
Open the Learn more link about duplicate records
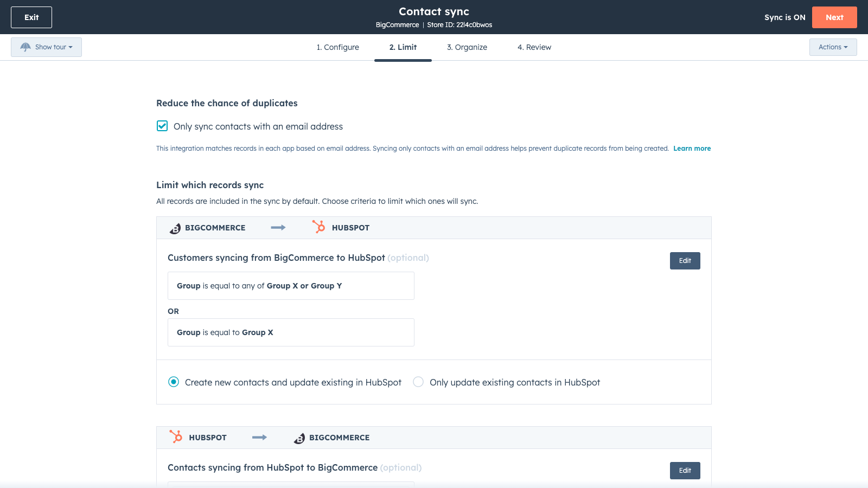click(x=692, y=148)
